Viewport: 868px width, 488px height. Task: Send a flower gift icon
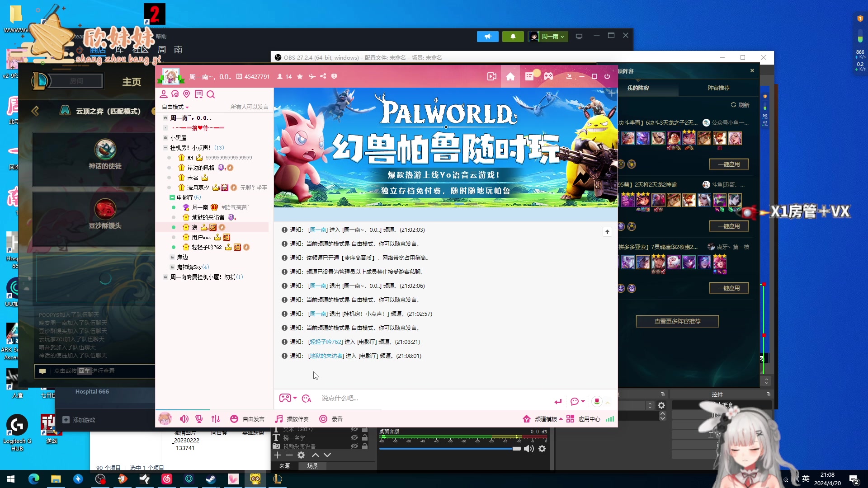tap(597, 401)
